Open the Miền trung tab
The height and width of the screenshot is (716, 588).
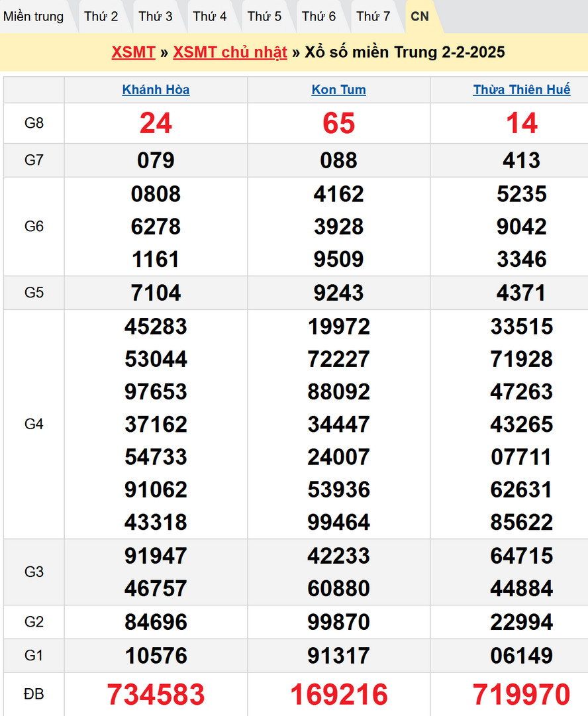(x=34, y=17)
